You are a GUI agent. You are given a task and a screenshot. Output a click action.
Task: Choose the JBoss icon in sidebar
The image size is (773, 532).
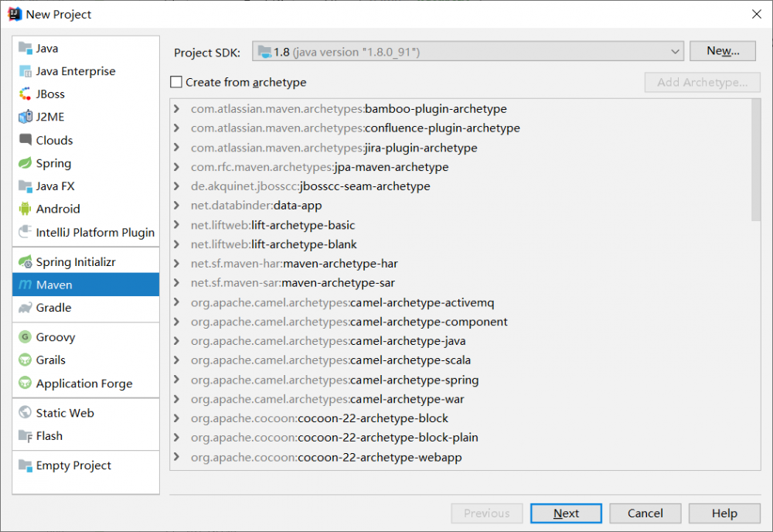[26, 94]
